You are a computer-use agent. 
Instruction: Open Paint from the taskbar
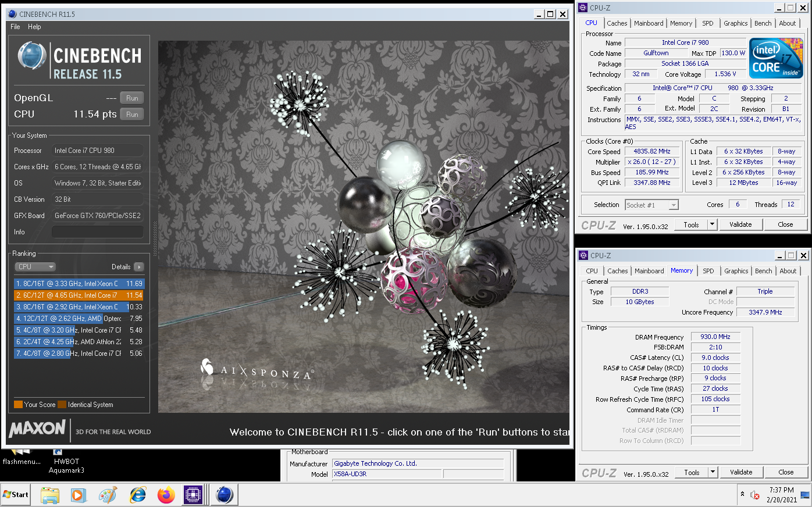108,495
